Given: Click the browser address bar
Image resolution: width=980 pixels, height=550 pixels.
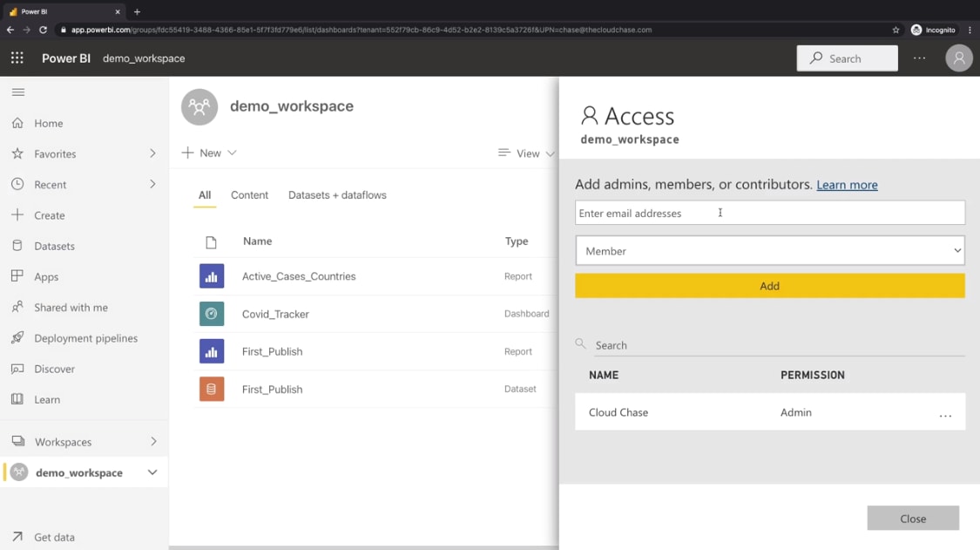Looking at the screenshot, I should coord(475,30).
